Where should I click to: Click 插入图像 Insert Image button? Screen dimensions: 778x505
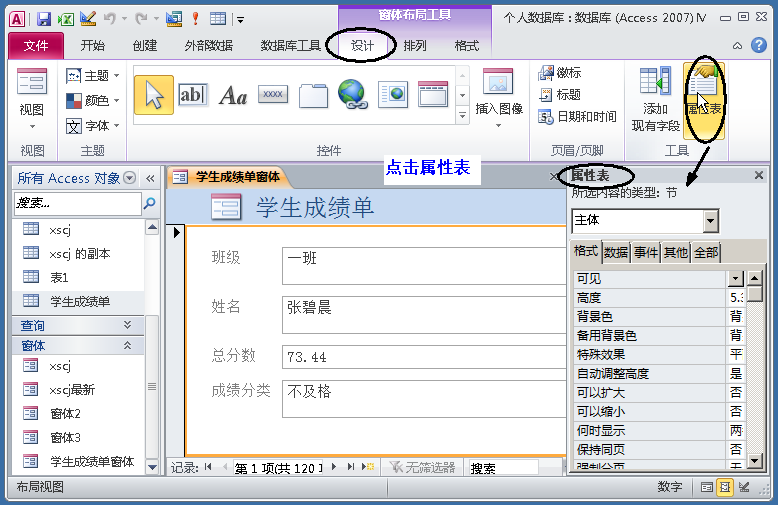tap(499, 97)
